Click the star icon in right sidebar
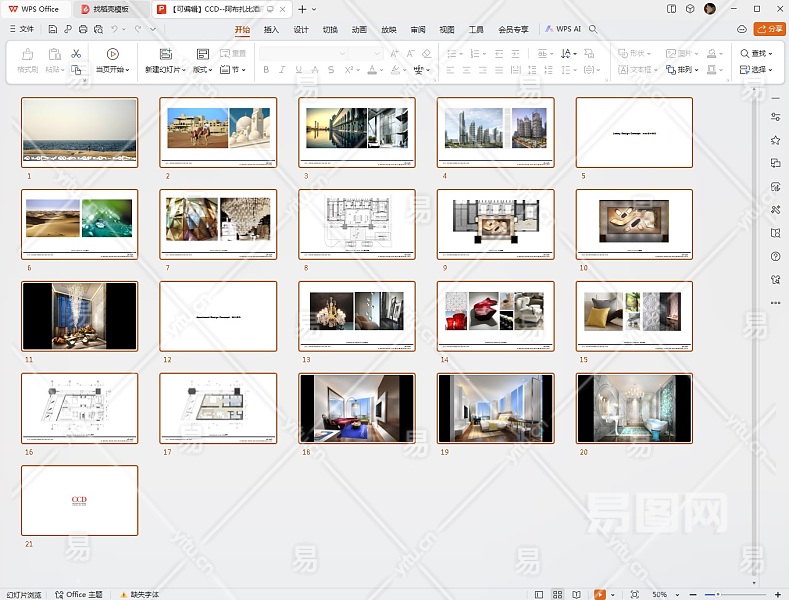789x600 pixels. pos(775,140)
